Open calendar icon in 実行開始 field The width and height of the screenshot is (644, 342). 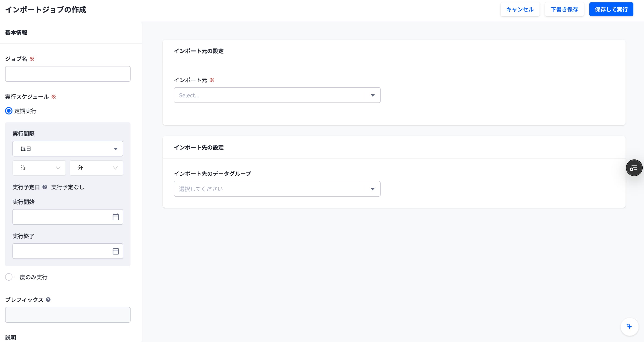[x=116, y=217]
